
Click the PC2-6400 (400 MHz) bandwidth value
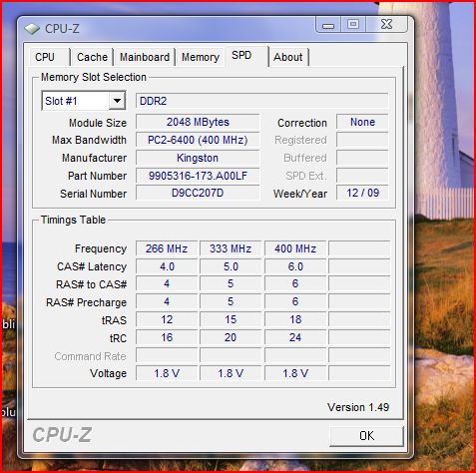coord(198,140)
